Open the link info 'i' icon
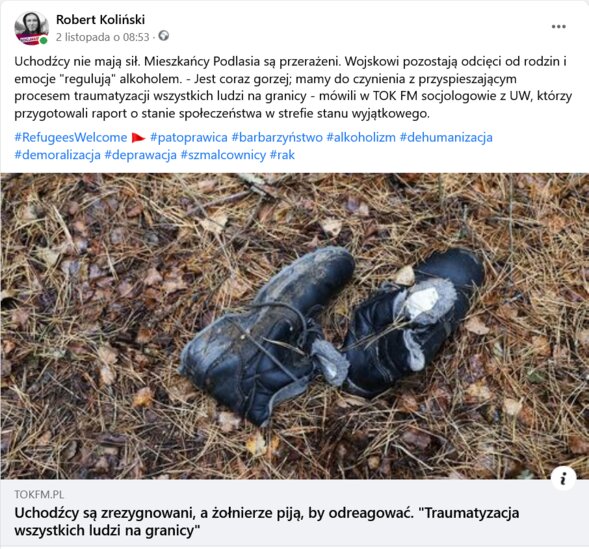 coord(563,478)
